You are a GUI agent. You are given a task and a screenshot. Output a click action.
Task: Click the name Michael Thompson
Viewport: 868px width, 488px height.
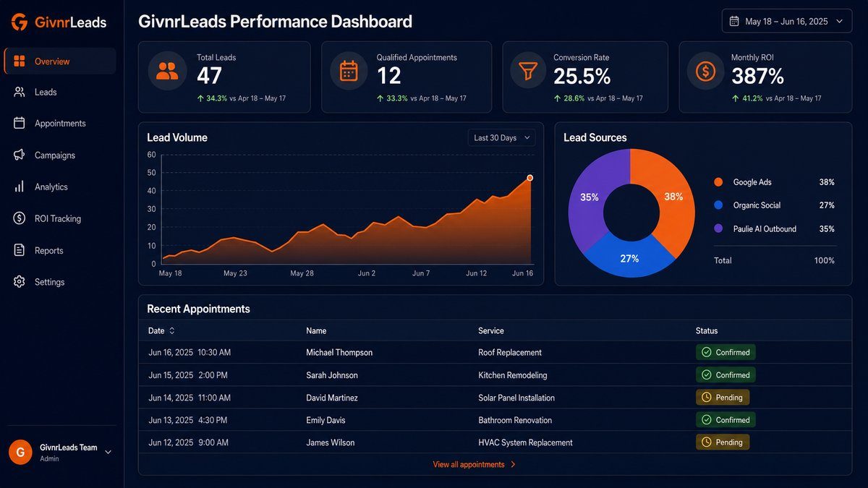(339, 352)
